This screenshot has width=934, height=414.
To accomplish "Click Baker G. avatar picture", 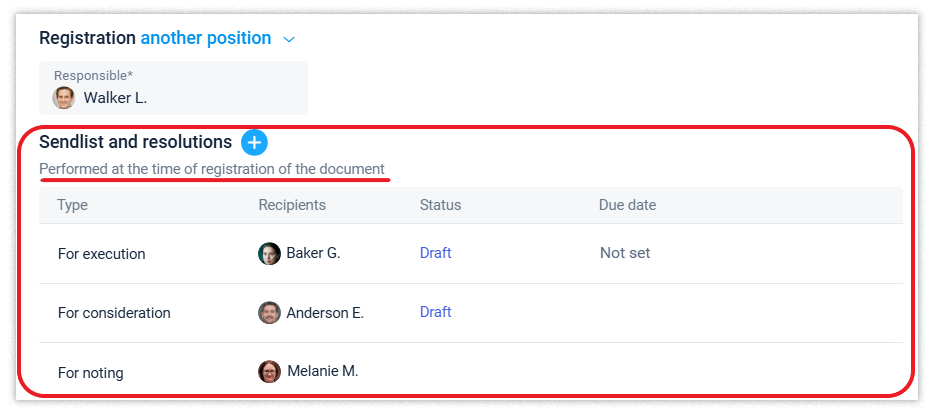I will pos(269,253).
